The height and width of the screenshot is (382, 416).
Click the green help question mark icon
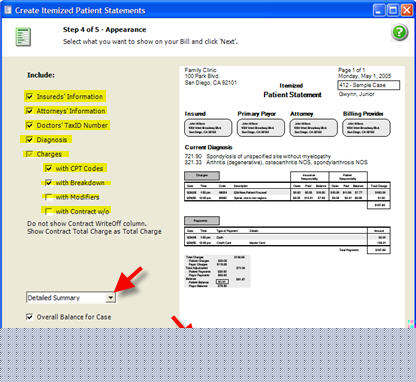point(399,32)
